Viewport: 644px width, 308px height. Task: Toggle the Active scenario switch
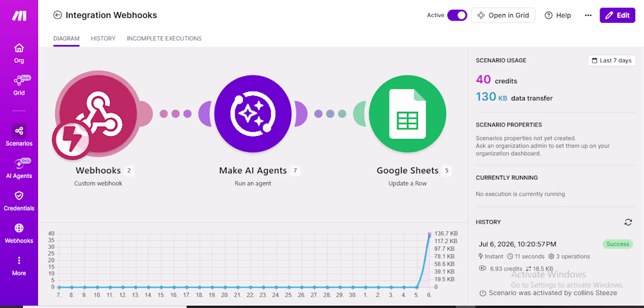click(457, 15)
